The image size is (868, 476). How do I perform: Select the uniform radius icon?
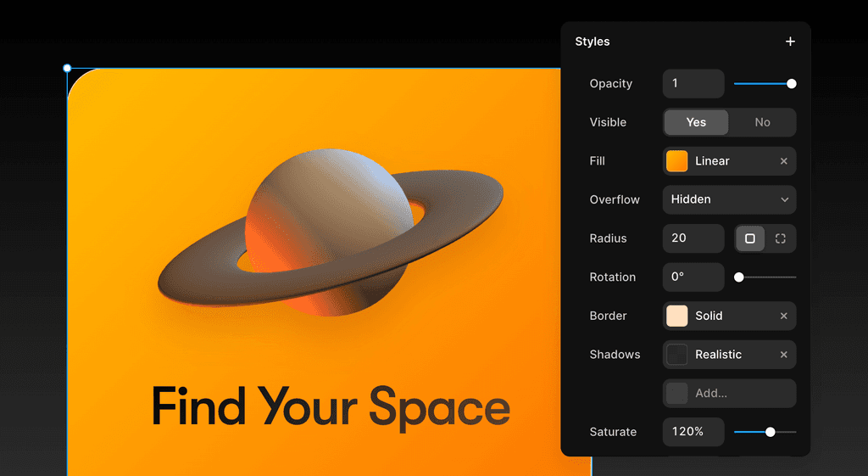coord(750,238)
